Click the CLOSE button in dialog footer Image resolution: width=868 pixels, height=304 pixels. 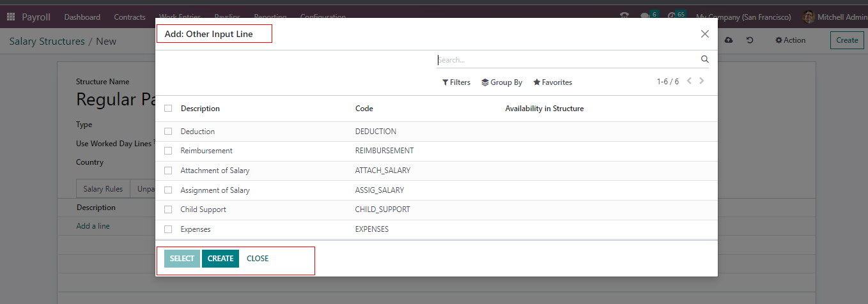point(258,259)
